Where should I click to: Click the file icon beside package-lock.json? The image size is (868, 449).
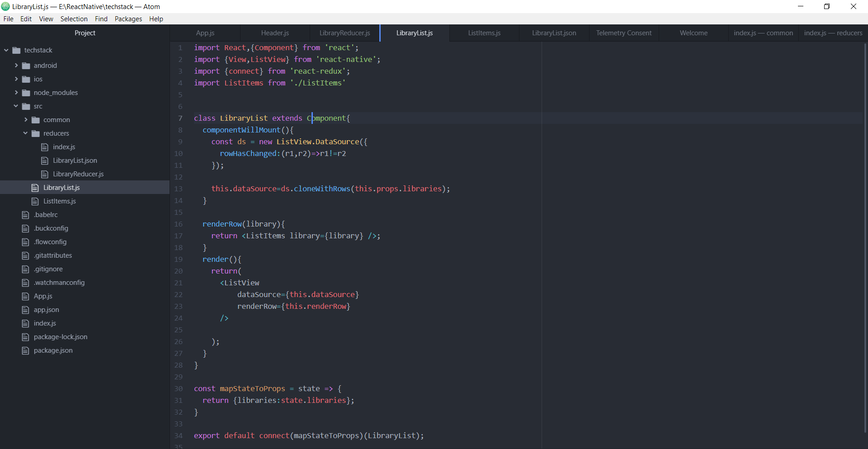click(26, 337)
